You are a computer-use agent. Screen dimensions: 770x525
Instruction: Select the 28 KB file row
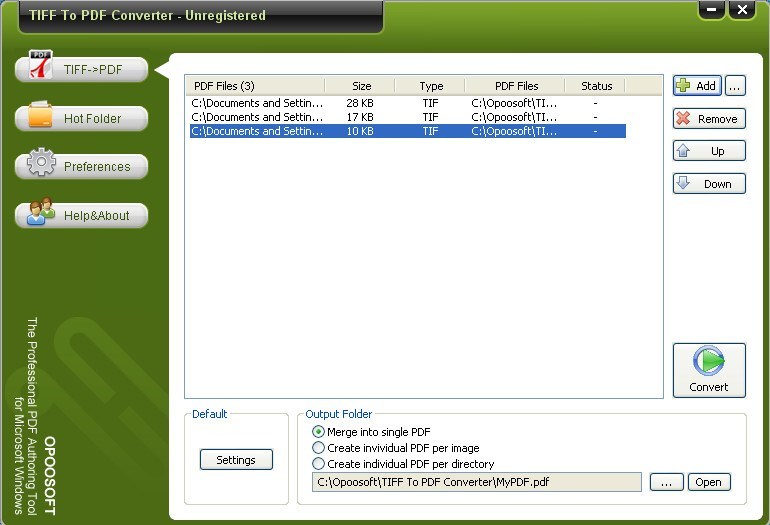click(x=408, y=103)
